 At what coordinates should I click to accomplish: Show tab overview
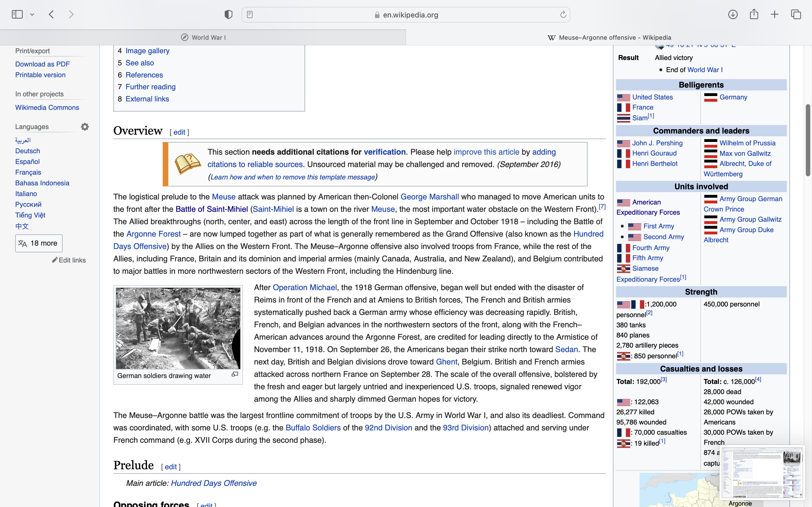point(796,14)
